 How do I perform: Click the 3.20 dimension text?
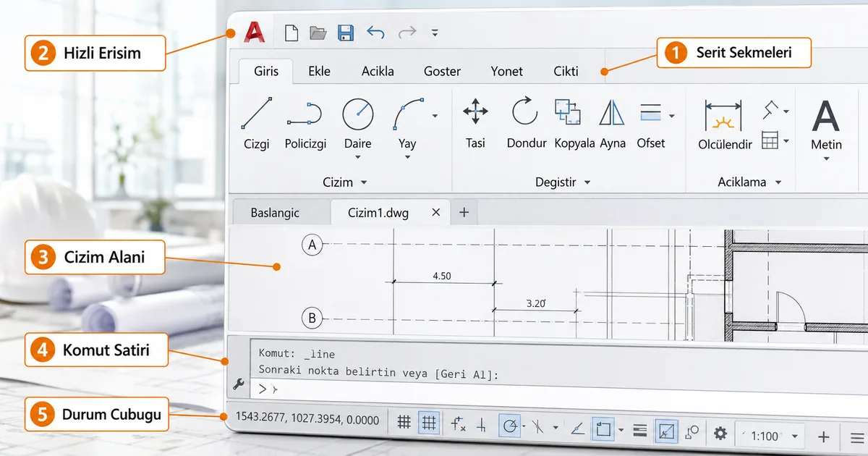pyautogui.click(x=535, y=303)
